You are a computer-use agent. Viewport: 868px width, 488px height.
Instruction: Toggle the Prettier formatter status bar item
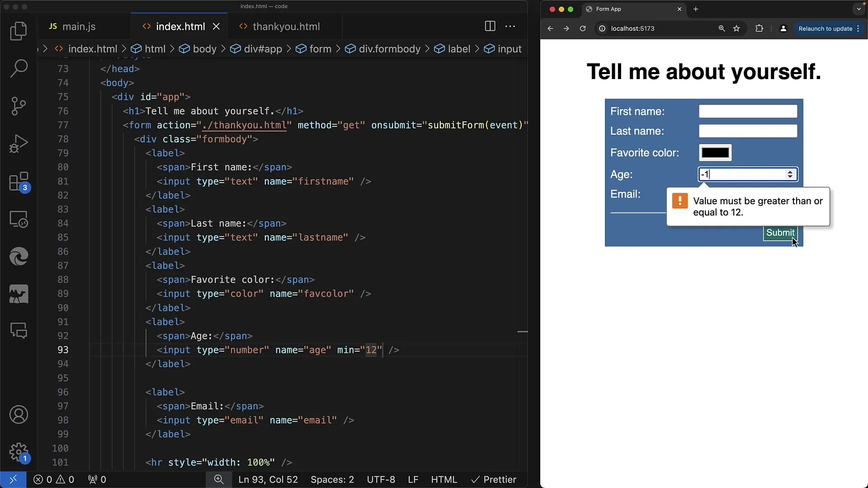pyautogui.click(x=494, y=479)
